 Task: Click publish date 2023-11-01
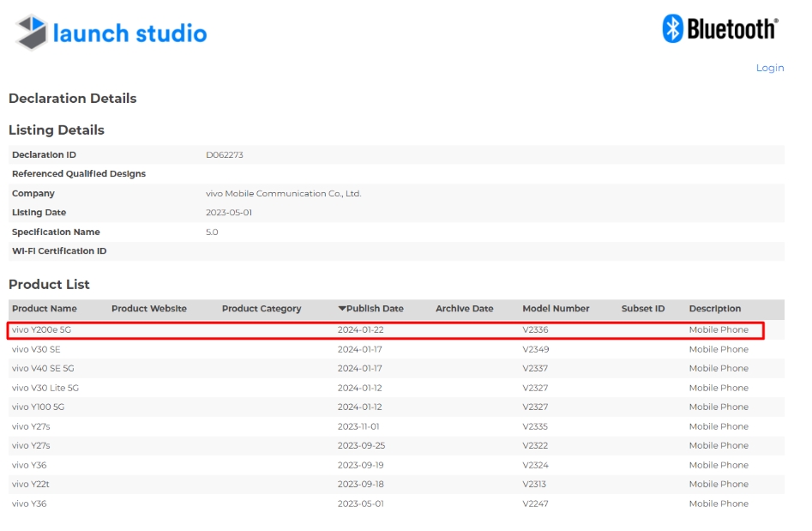pos(358,427)
